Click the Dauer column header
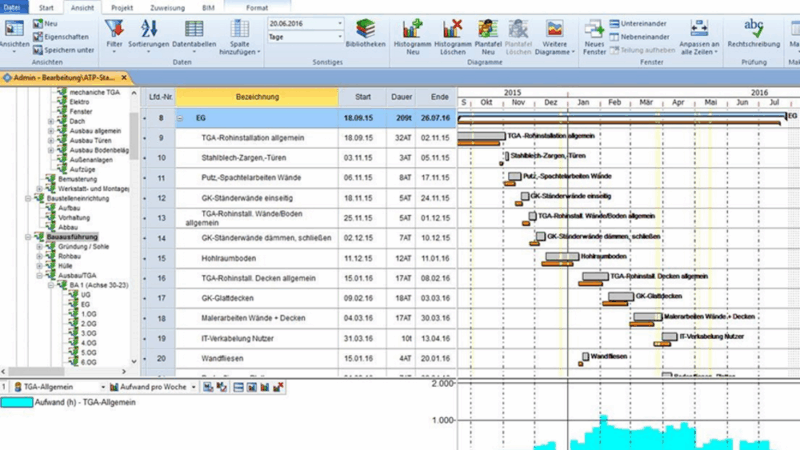Viewport: 800px width, 450px height. pos(402,97)
